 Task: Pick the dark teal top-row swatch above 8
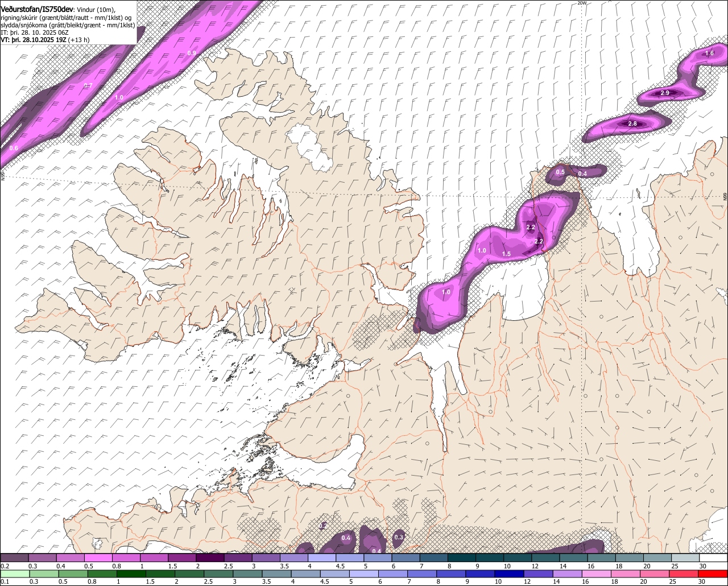coord(462,558)
